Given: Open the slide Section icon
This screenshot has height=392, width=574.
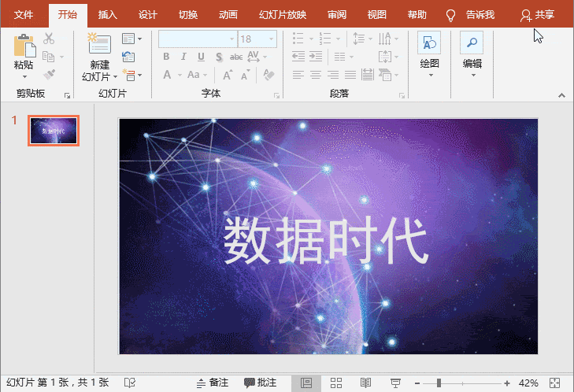Looking at the screenshot, I should pos(129,75).
